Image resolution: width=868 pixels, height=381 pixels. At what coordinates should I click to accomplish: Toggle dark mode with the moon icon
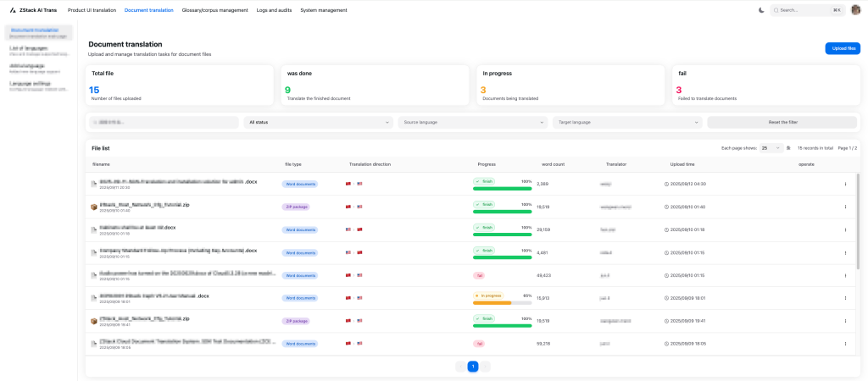pyautogui.click(x=761, y=10)
